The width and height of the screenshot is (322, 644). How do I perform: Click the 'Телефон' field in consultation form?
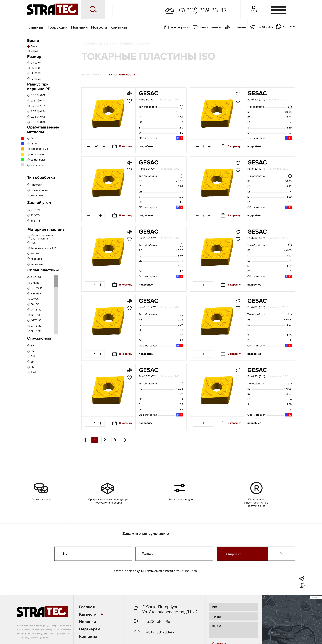tap(174, 553)
